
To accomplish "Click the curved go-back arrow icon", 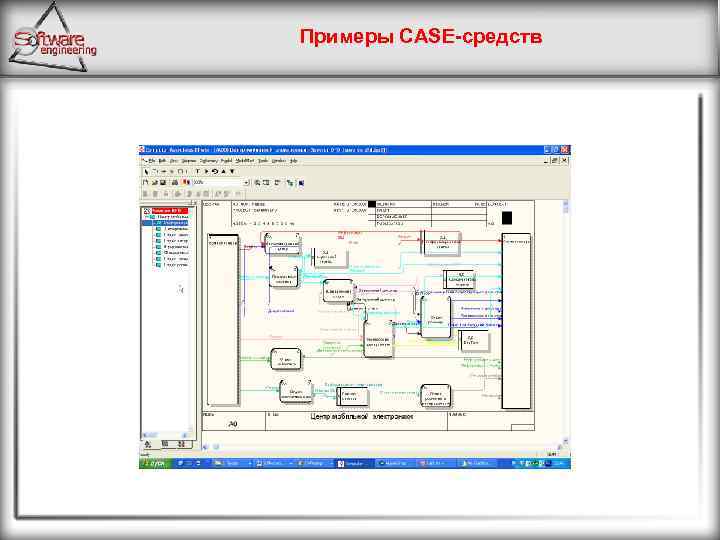I will 215,171.
